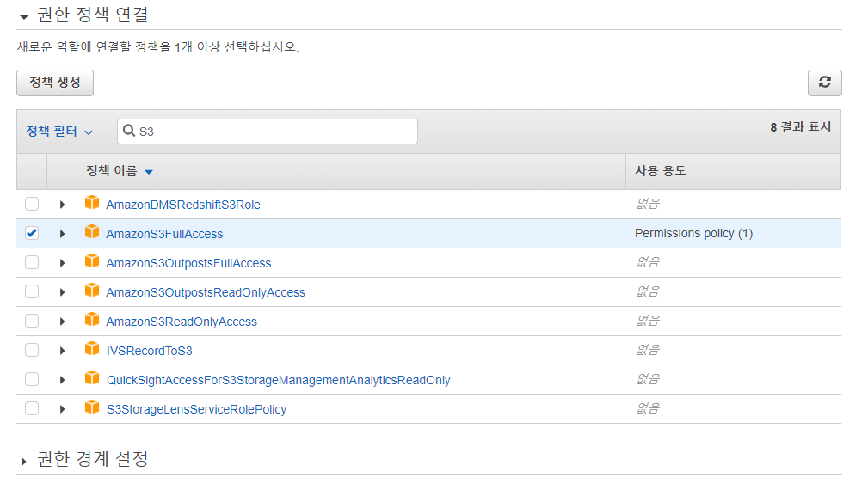Click policy box icon for AmazonS3ReadOnlyAccess

point(92,321)
